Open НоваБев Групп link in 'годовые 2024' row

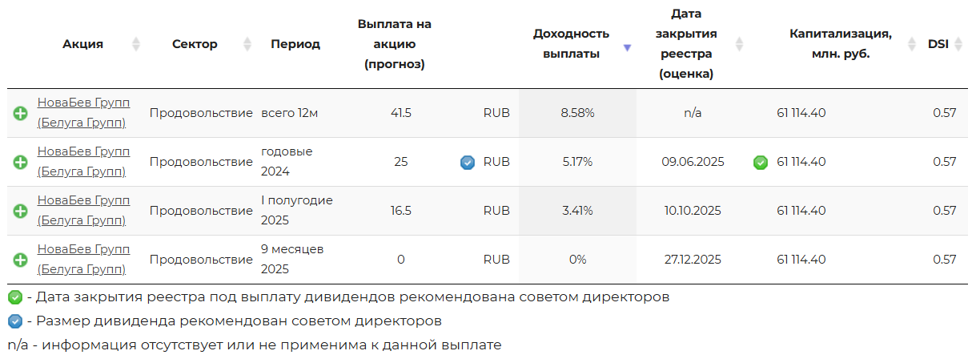point(83,161)
